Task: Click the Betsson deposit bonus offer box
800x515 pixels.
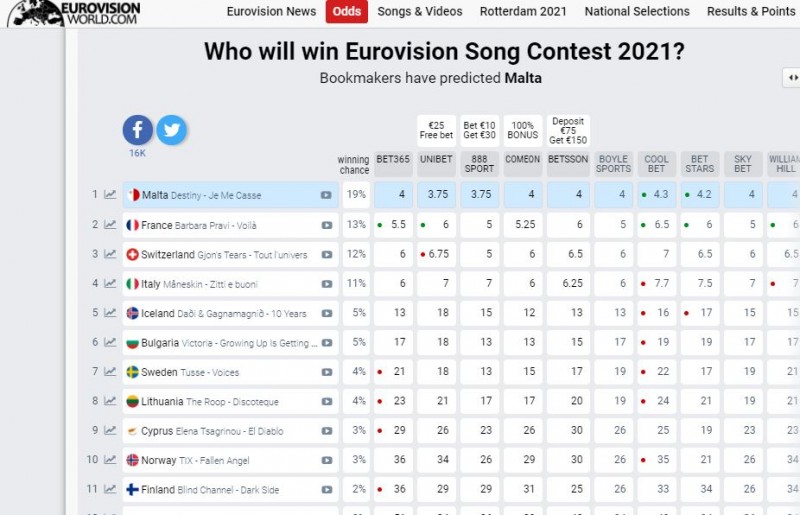Action: click(568, 130)
